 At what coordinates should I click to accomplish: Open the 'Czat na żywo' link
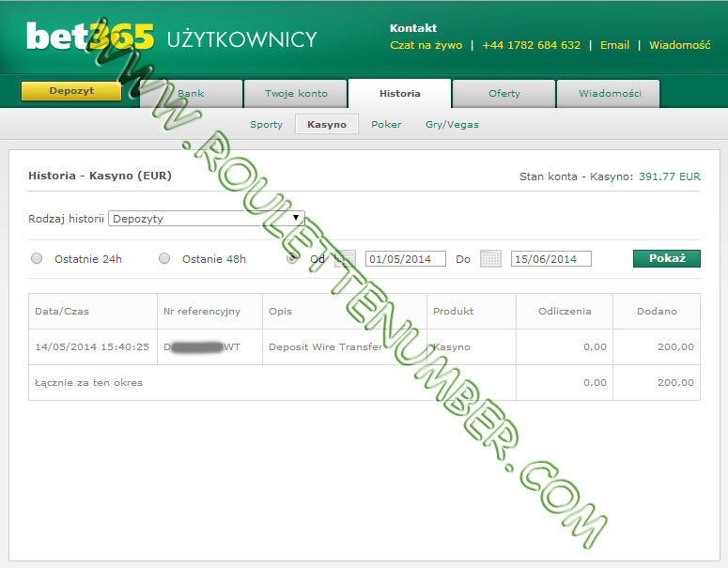(426, 45)
